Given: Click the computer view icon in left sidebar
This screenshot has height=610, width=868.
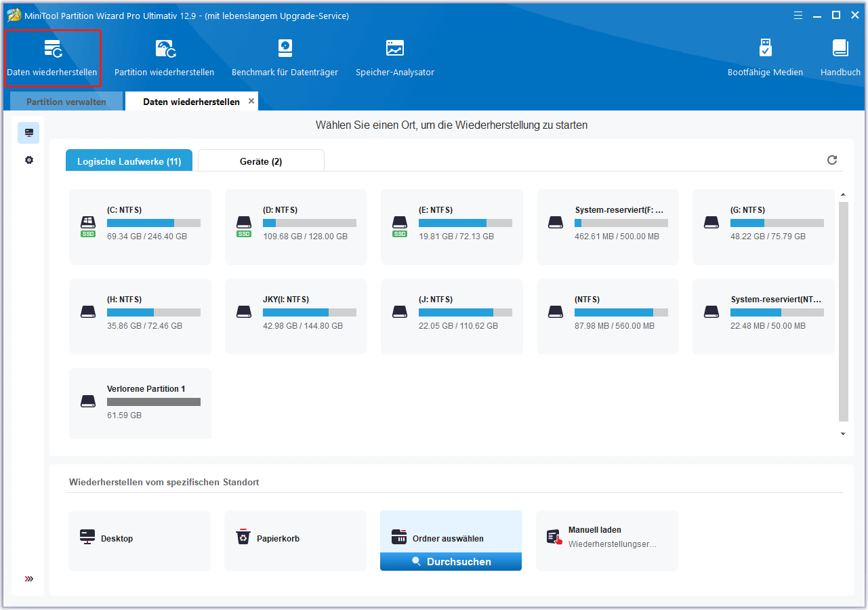Looking at the screenshot, I should point(28,133).
